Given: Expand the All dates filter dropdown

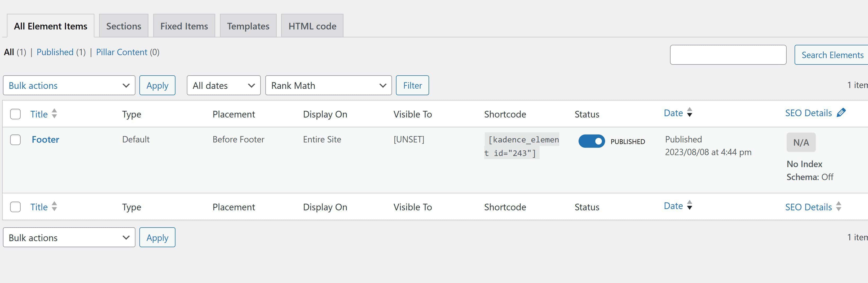Looking at the screenshot, I should coord(223,85).
